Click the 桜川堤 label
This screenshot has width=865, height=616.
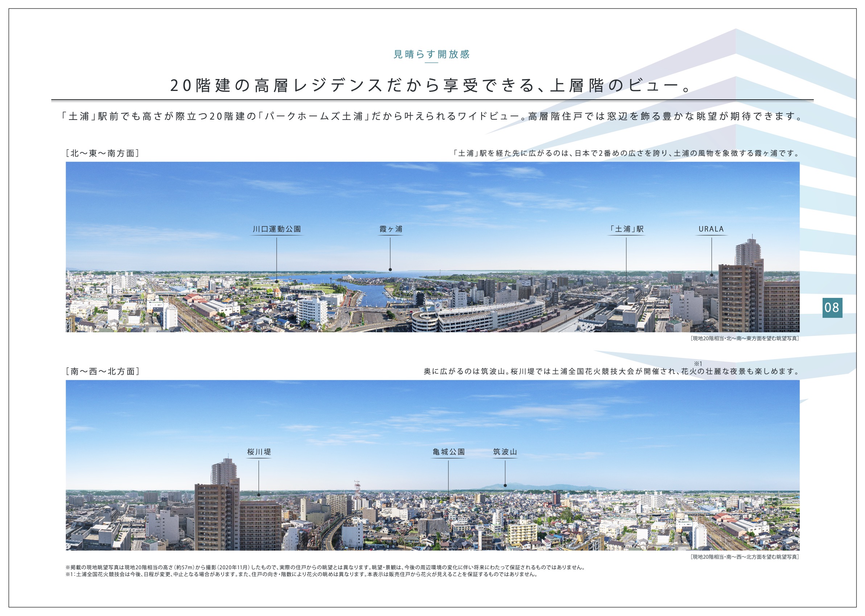(259, 452)
